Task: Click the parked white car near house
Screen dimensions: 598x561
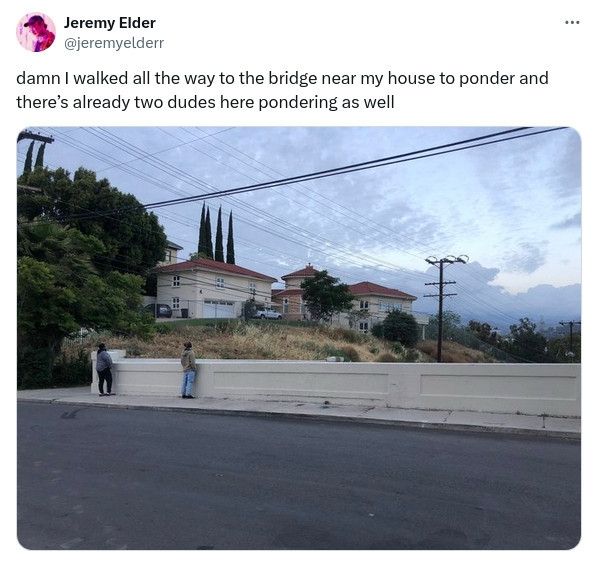Action: [268, 314]
